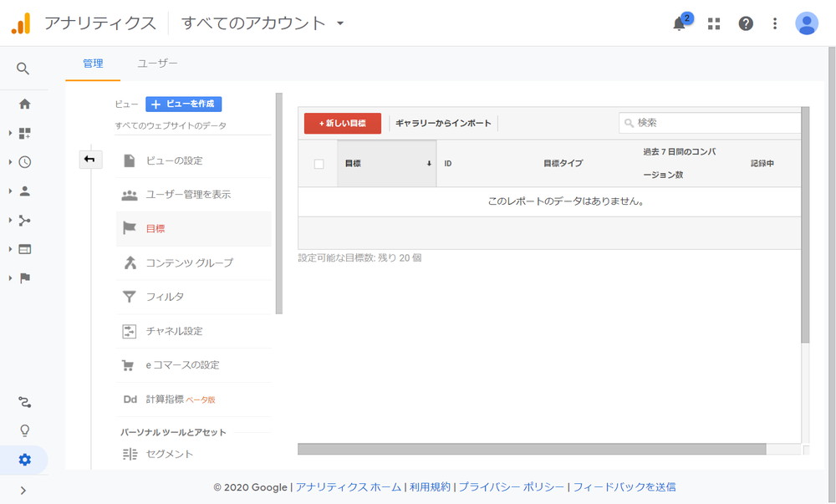
Task: Open the すべてのアカウント account dropdown
Action: [x=263, y=23]
